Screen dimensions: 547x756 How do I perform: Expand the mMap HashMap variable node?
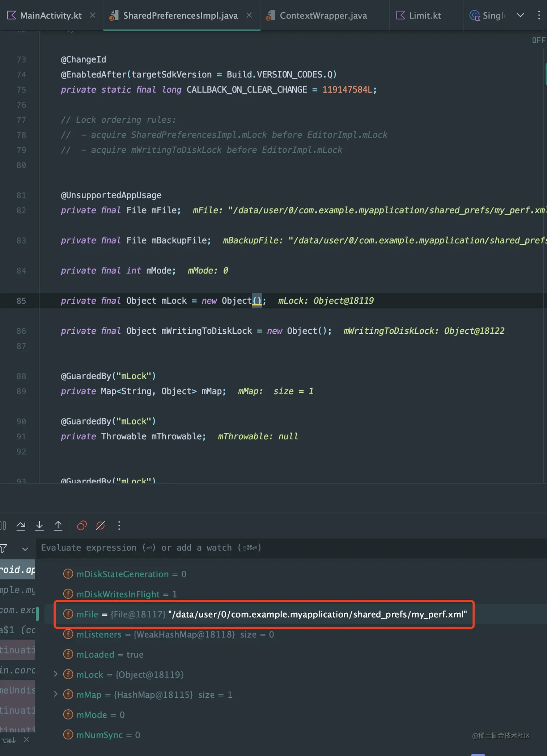coord(56,694)
